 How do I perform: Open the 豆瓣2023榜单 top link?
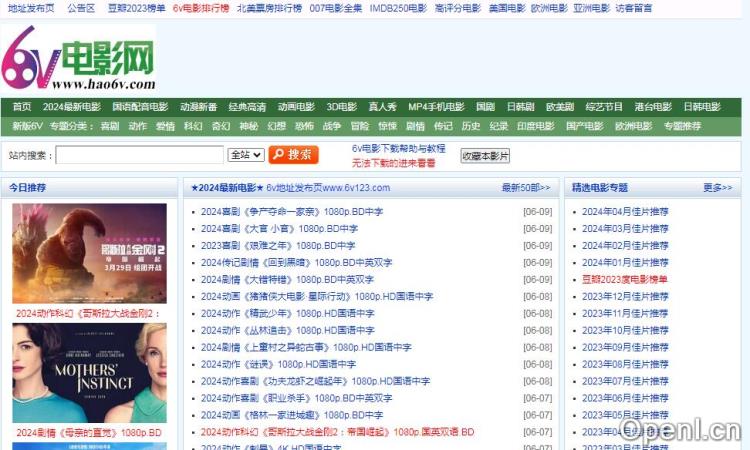[x=136, y=8]
